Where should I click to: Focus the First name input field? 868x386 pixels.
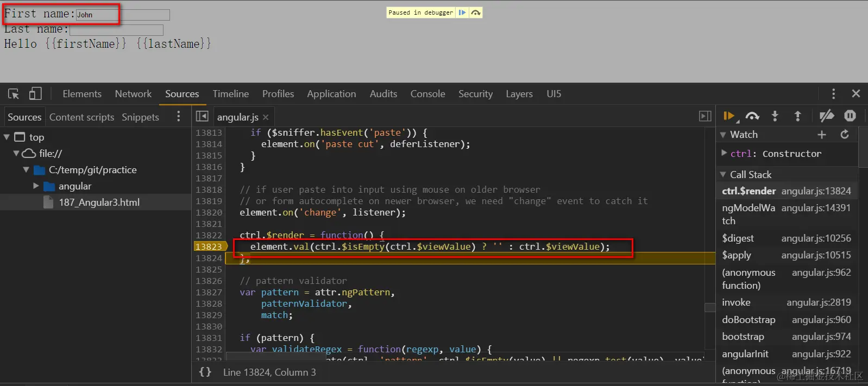coord(123,15)
